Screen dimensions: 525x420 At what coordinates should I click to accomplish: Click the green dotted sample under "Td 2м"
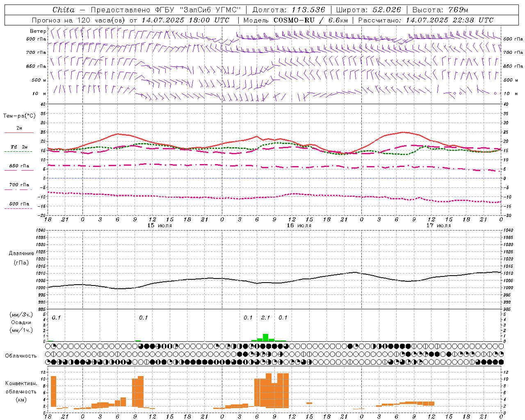pos(19,152)
